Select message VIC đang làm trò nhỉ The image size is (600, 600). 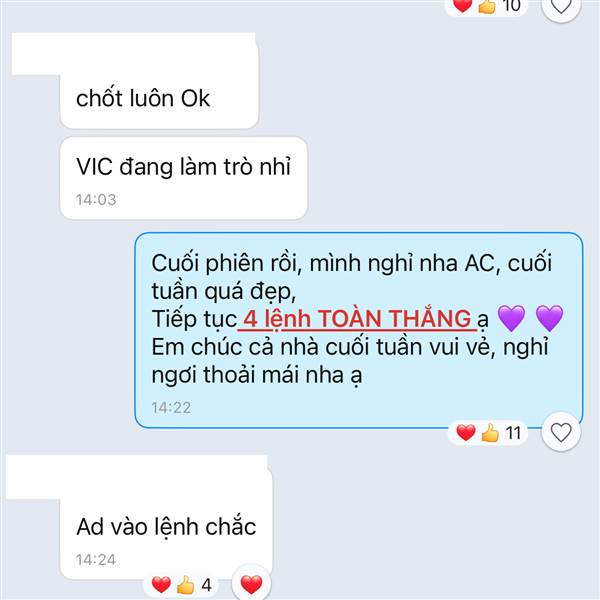184,178
